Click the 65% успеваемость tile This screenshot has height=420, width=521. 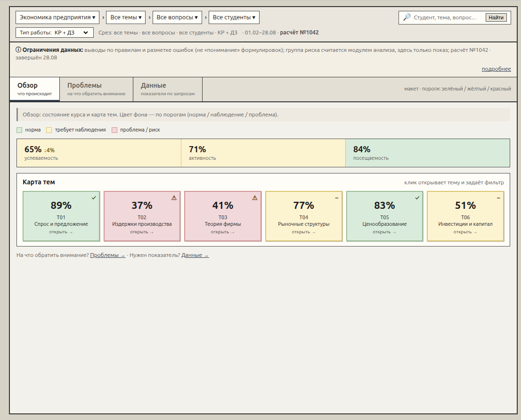pyautogui.click(x=99, y=153)
